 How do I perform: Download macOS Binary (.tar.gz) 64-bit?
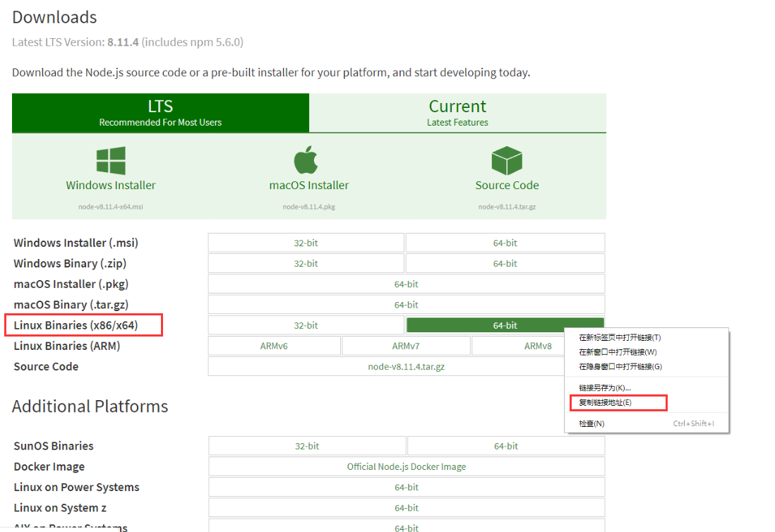(407, 306)
